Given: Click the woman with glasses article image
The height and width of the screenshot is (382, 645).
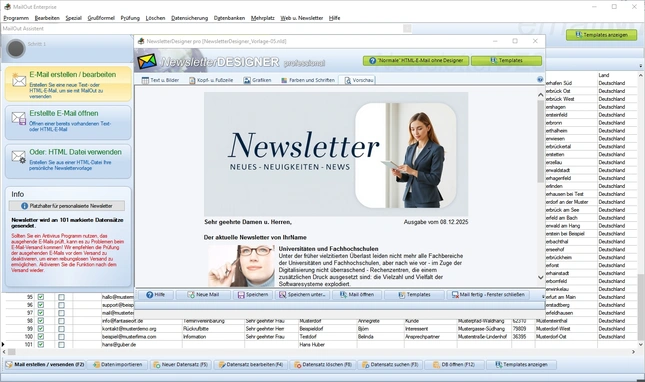Looking at the screenshot, I should [x=241, y=266].
